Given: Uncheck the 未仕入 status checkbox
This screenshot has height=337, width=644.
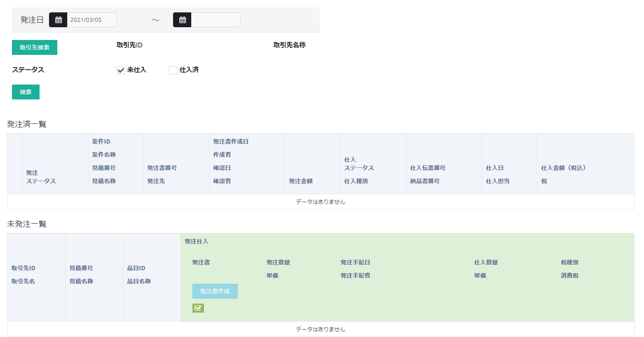Looking at the screenshot, I should tap(121, 70).
